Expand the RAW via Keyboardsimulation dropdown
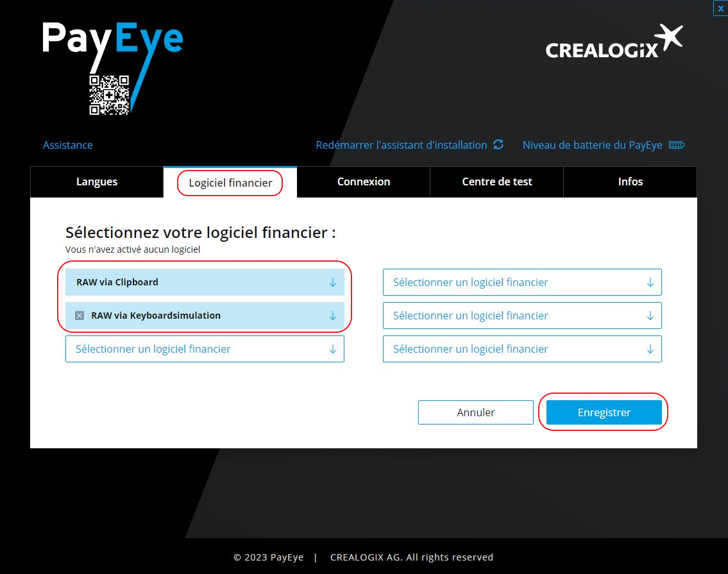 pos(332,316)
